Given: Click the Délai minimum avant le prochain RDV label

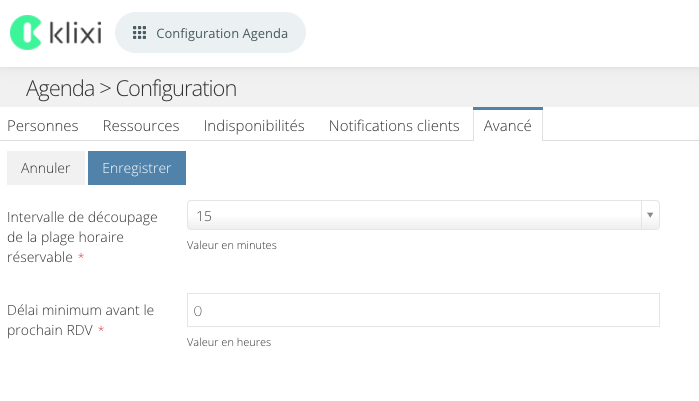Looking at the screenshot, I should [80, 320].
